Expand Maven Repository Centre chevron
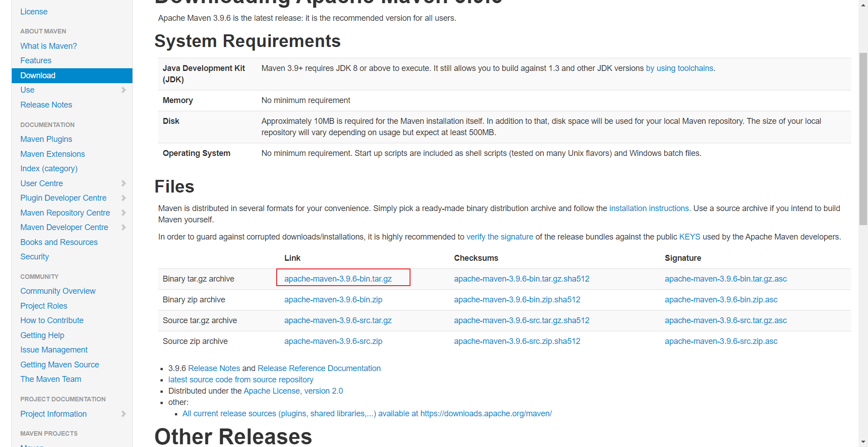Image resolution: width=868 pixels, height=447 pixels. [123, 213]
